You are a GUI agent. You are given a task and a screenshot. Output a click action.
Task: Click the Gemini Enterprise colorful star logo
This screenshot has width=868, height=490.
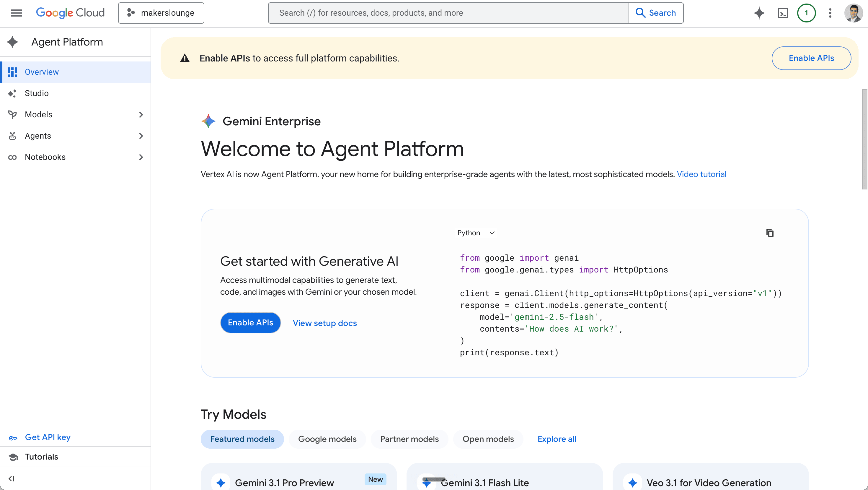pos(208,121)
